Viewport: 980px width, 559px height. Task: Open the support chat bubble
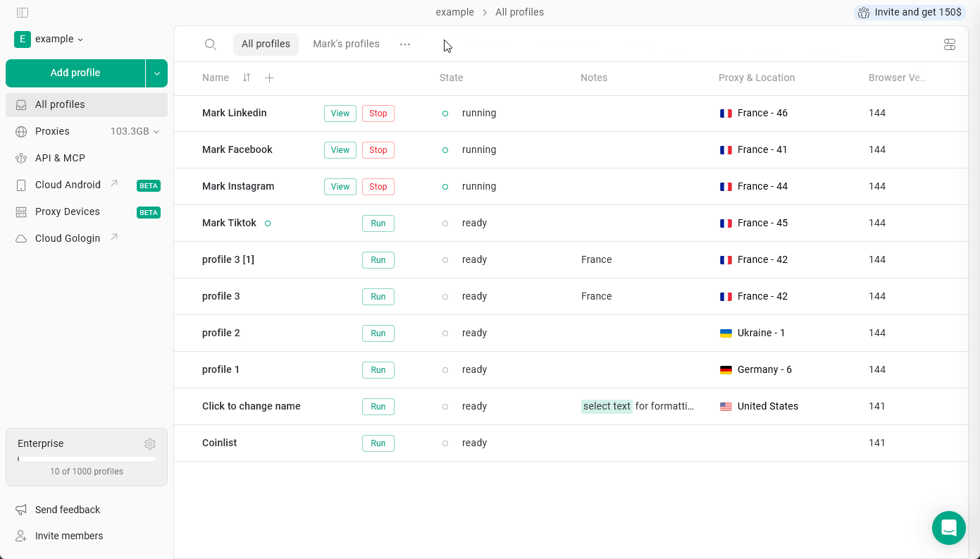[x=948, y=527]
